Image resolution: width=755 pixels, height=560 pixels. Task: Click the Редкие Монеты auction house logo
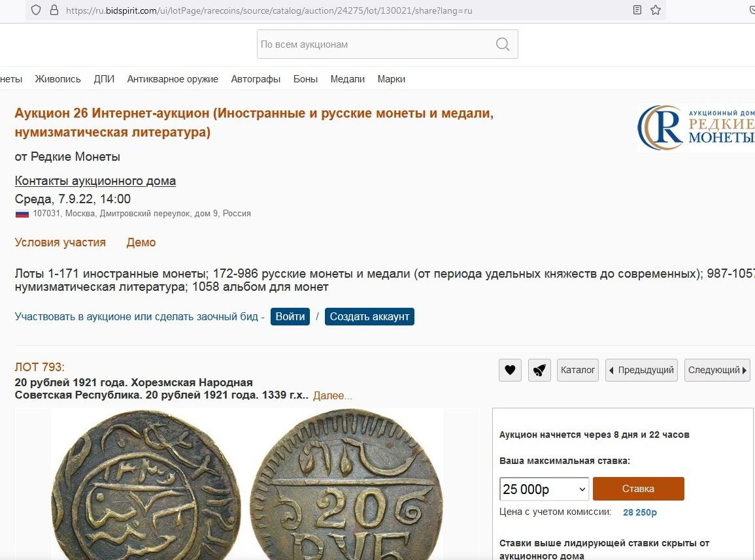[696, 127]
